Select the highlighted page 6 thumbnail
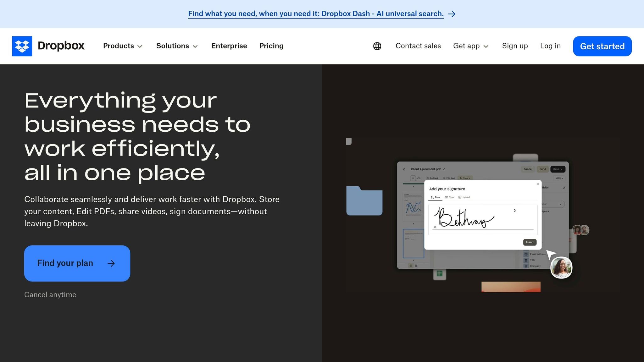Image resolution: width=644 pixels, height=362 pixels. point(414,244)
